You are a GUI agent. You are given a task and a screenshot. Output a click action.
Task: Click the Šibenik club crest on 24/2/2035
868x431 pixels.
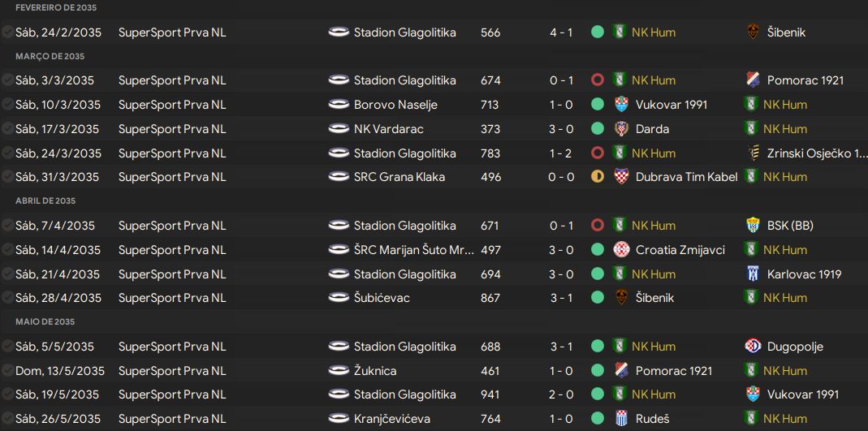tap(753, 32)
